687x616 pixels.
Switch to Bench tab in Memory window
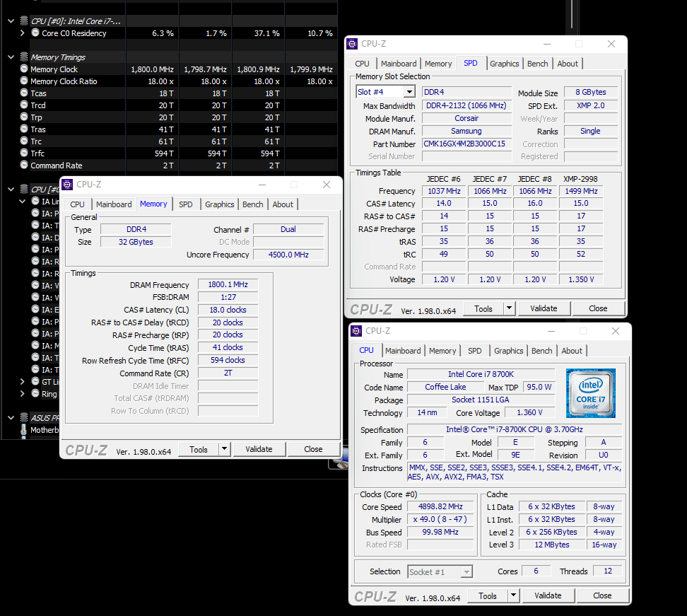click(x=253, y=204)
